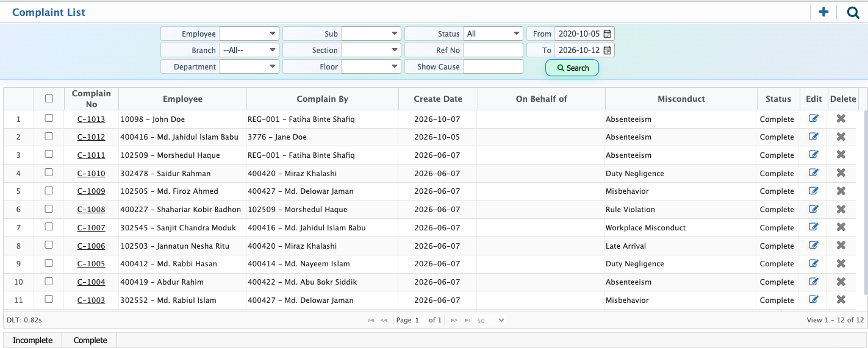Open the Employee filter dropdown
This screenshot has height=348, width=868.
coord(249,34)
